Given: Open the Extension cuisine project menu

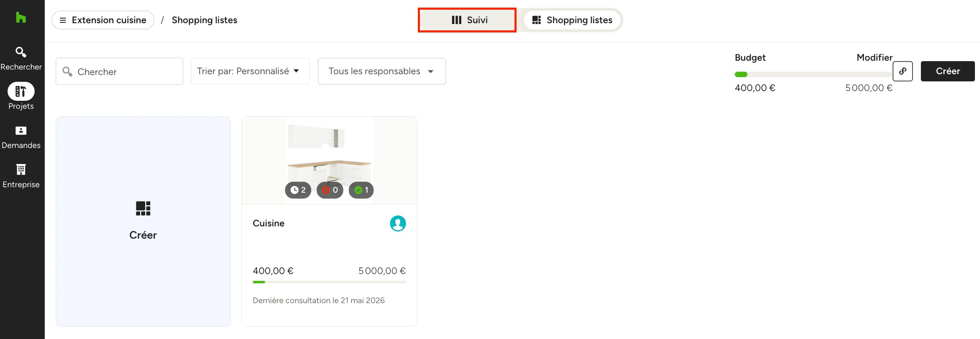Looking at the screenshot, I should 103,20.
